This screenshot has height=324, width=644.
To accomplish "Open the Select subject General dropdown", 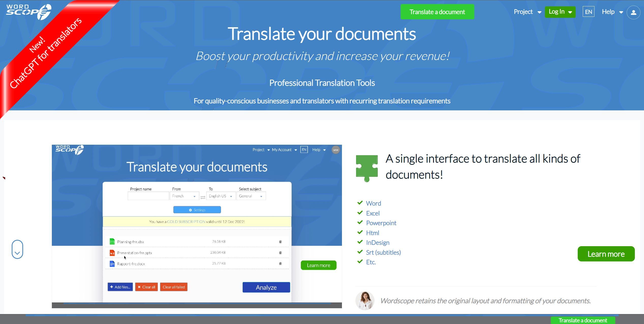I will [251, 196].
